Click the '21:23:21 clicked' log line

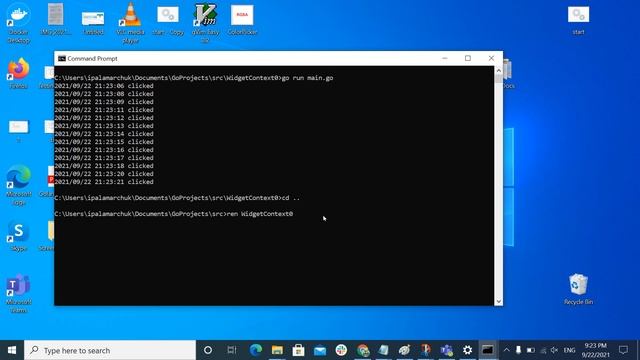tap(104, 182)
